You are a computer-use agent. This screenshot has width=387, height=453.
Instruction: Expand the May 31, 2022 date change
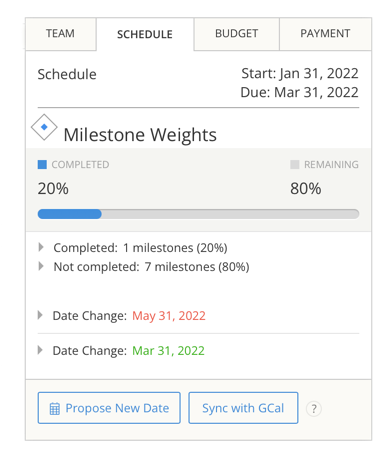point(40,315)
